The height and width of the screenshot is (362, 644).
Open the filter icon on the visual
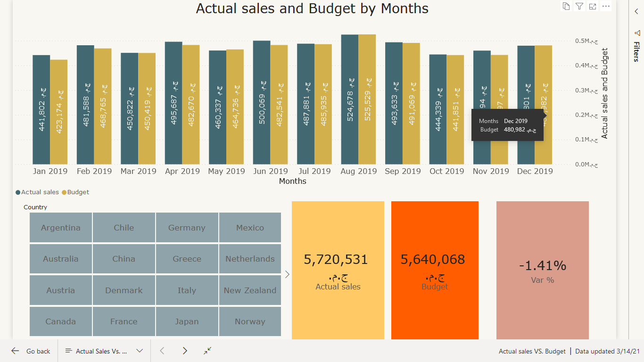[579, 6]
